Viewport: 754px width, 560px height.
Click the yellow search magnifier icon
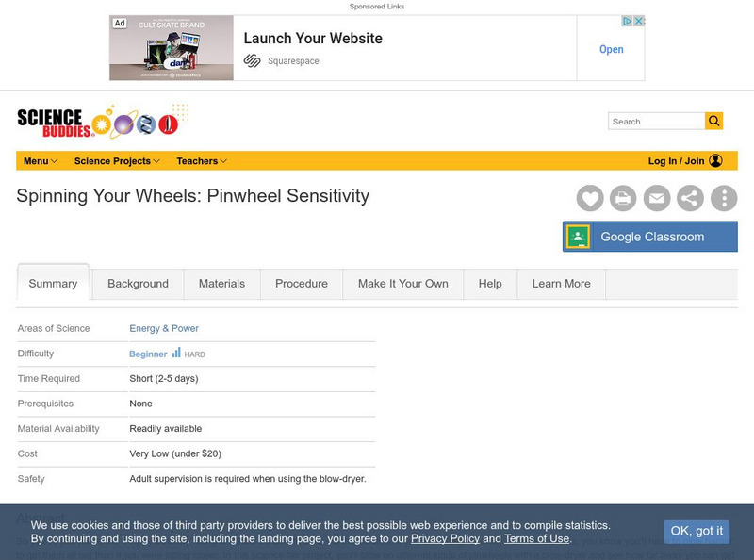(714, 121)
